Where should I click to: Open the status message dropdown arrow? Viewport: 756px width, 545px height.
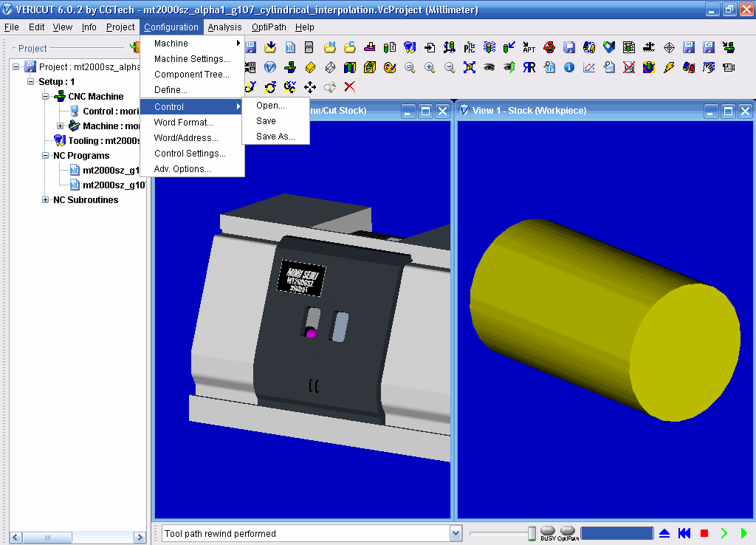(456, 533)
